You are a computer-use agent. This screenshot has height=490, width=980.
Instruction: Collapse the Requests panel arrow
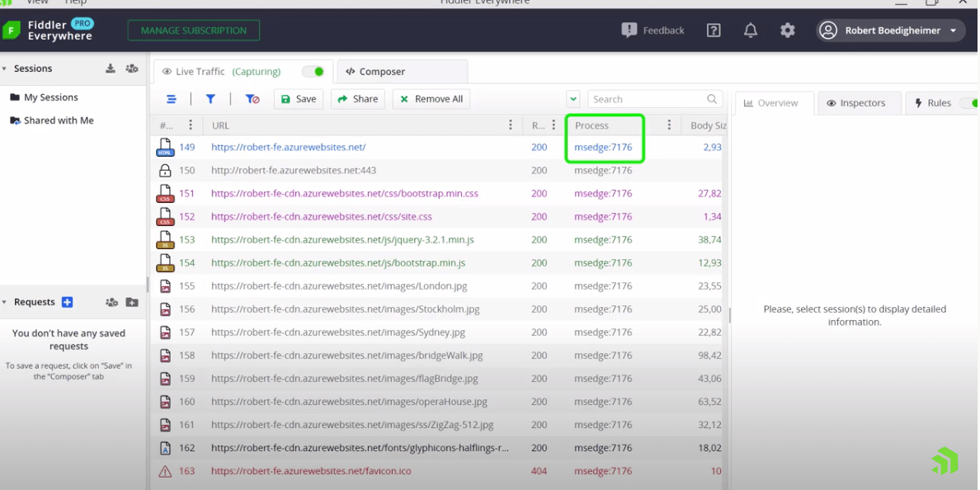4,302
